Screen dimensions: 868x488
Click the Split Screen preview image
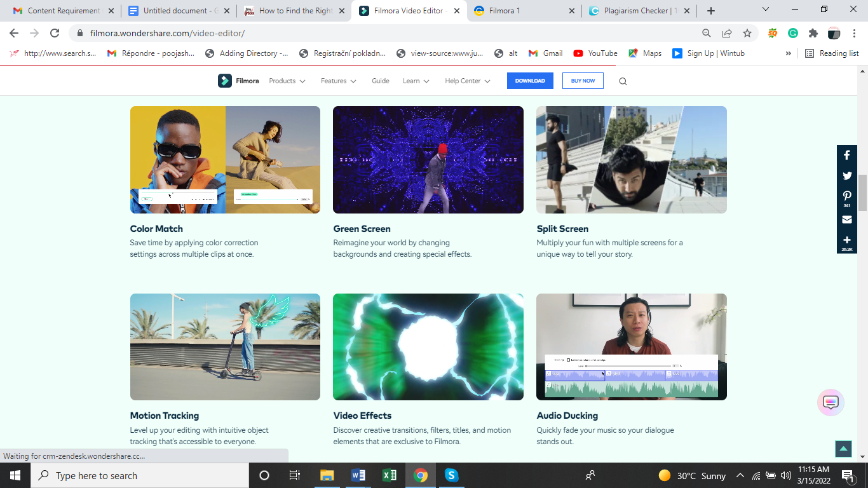tap(632, 159)
